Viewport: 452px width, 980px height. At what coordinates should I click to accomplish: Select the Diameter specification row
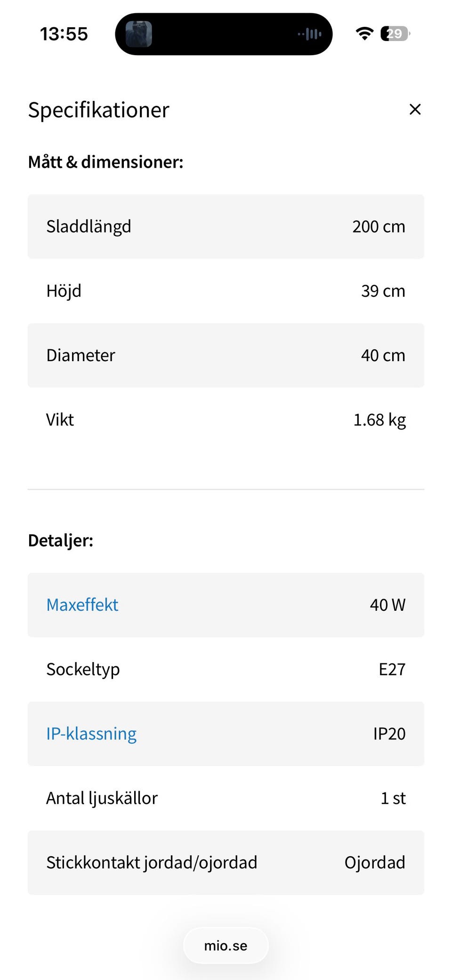tap(226, 356)
